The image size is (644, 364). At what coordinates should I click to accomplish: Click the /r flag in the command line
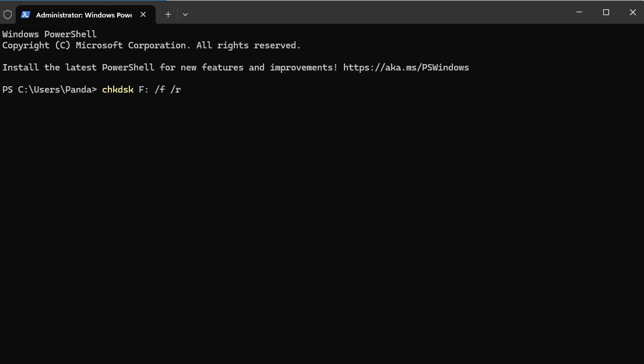tap(177, 90)
